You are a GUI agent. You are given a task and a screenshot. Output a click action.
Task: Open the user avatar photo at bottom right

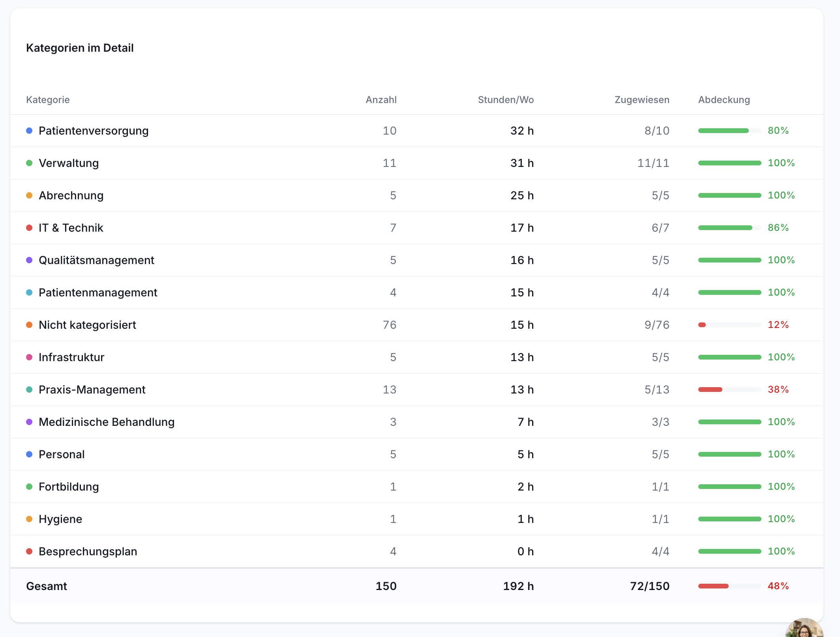pos(804,628)
